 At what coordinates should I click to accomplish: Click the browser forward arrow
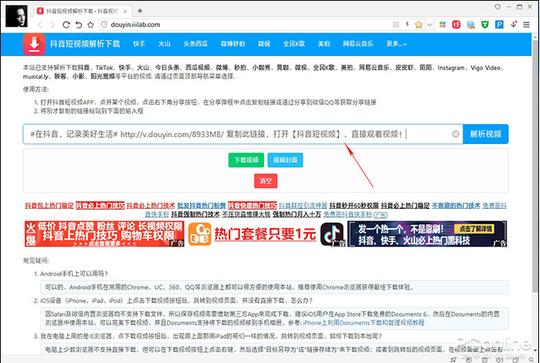point(52,25)
